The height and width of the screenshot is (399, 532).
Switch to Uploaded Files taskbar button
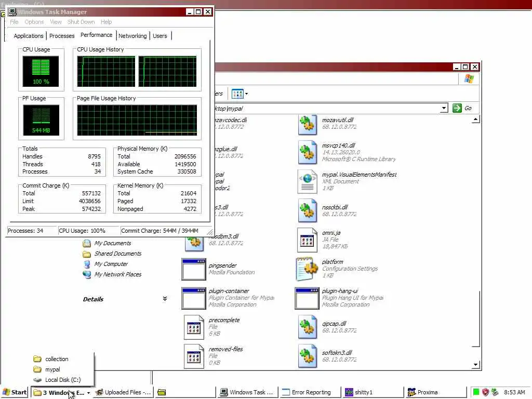[x=123, y=392]
